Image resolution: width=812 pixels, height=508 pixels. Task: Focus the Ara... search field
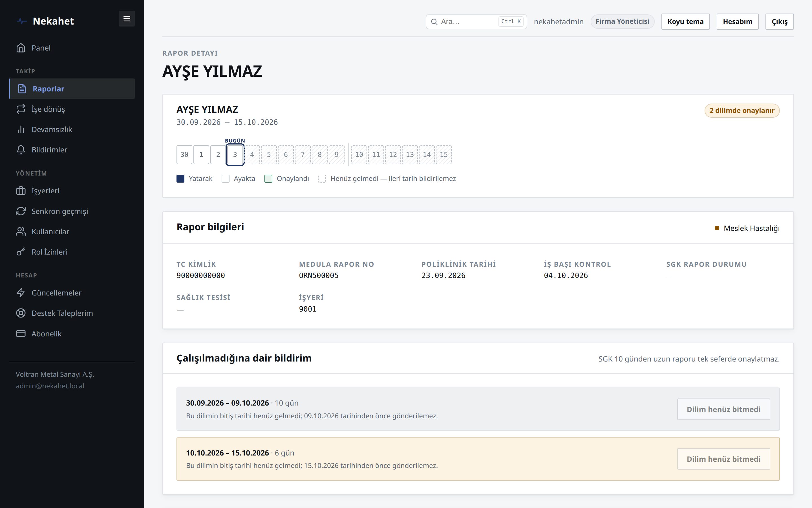tap(476, 21)
